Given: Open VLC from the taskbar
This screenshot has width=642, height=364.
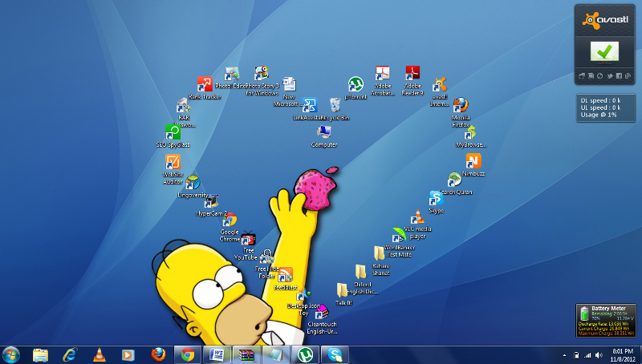Looking at the screenshot, I should click(x=99, y=354).
